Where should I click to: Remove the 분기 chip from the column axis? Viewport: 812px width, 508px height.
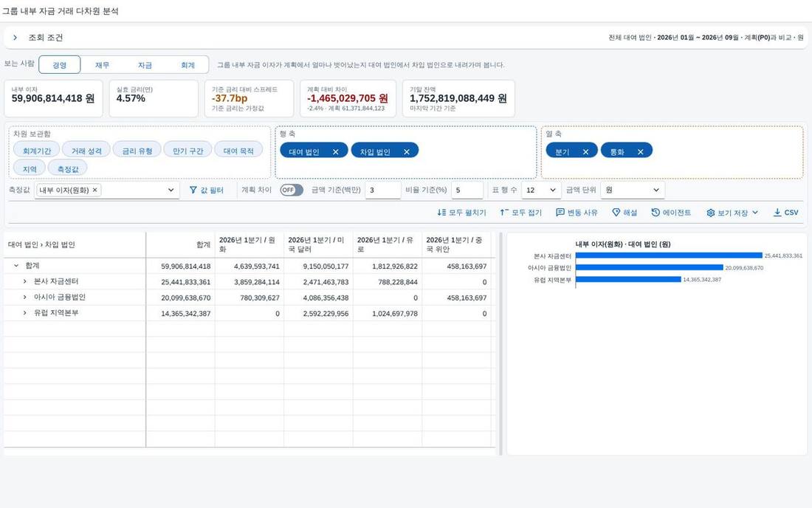(x=585, y=151)
